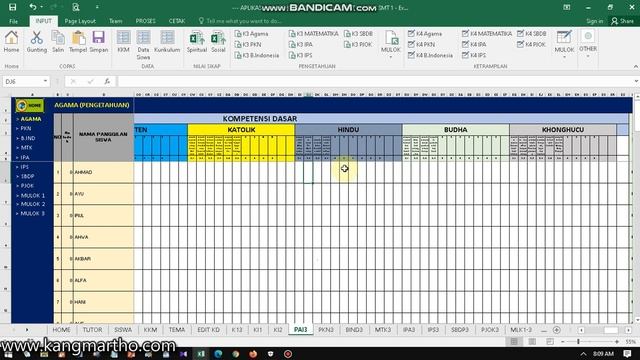Viewport: 640px width, 360px height.
Task: Open the Data Siswa icon
Action: pyautogui.click(x=143, y=37)
